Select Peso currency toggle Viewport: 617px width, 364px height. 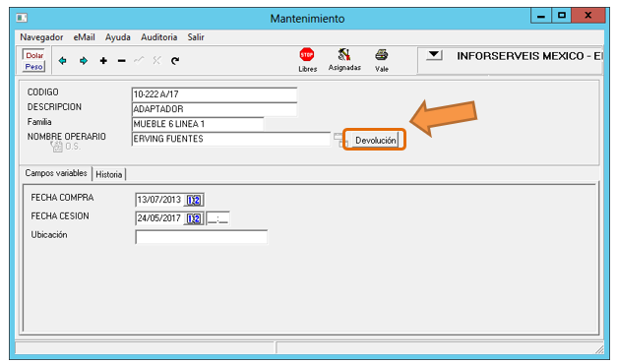33,67
